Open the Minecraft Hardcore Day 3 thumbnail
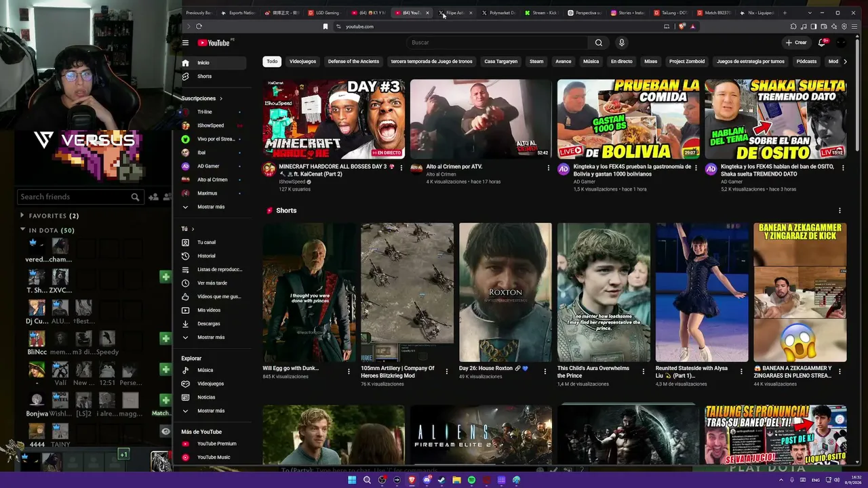This screenshot has width=868, height=488. click(x=334, y=119)
